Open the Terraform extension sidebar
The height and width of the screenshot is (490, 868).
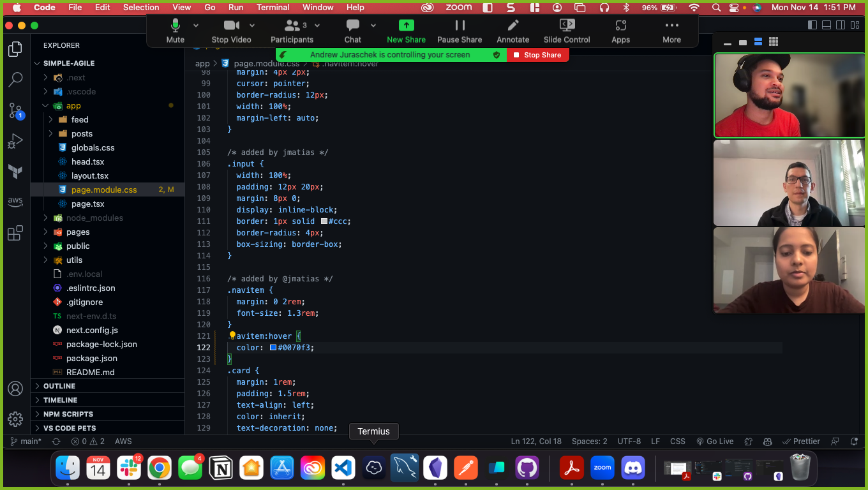point(15,171)
